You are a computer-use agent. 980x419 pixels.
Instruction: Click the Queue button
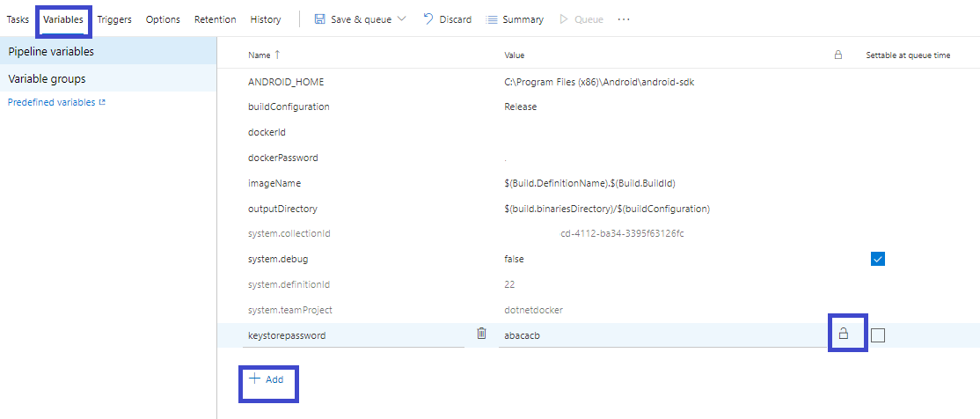(x=581, y=19)
